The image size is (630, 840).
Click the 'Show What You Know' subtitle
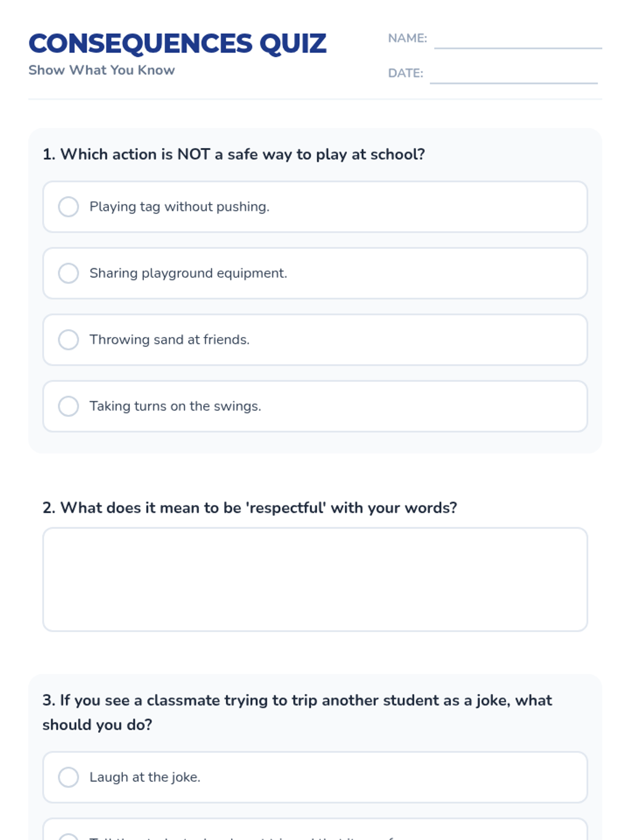point(101,70)
